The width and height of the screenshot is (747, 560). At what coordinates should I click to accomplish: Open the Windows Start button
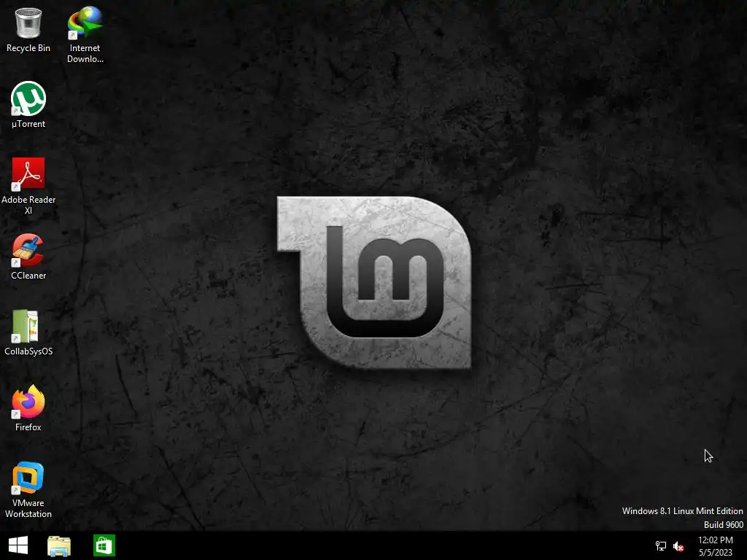(18, 545)
